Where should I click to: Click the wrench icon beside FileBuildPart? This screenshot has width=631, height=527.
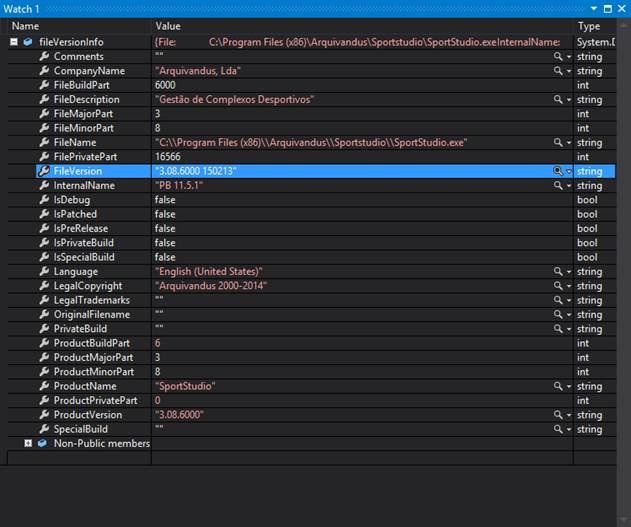pos(44,85)
